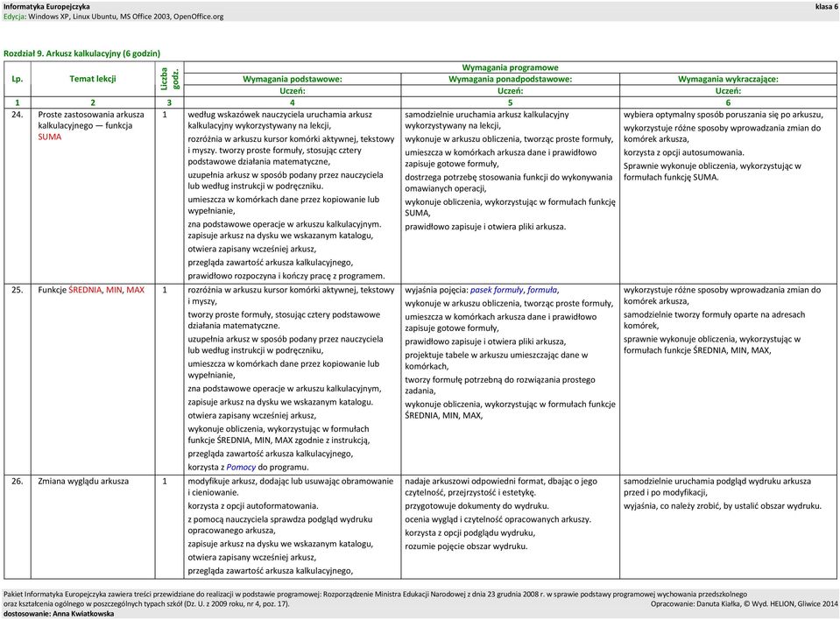This screenshot has width=840, height=620.
Task: Click row number '25.'
Action: pyautogui.click(x=18, y=290)
